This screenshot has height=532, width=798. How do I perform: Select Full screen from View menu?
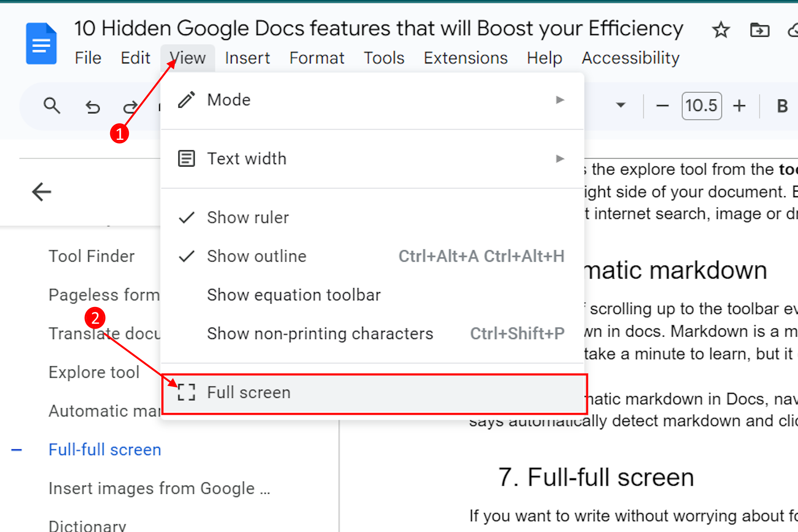(249, 393)
